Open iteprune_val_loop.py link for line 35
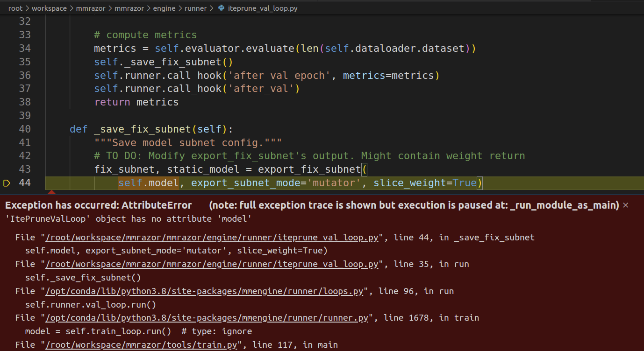 (x=211, y=264)
